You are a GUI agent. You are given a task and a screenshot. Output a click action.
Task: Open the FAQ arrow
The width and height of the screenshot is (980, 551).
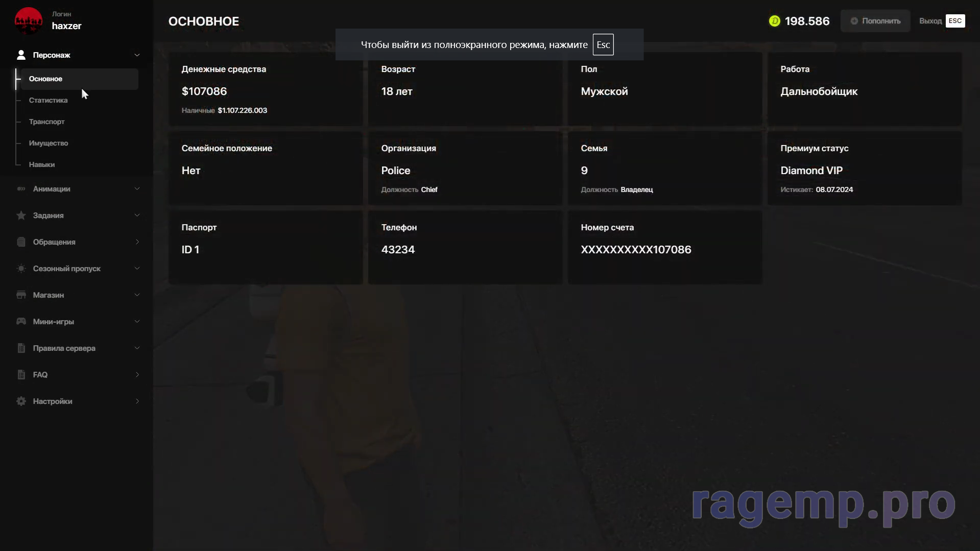pyautogui.click(x=137, y=375)
